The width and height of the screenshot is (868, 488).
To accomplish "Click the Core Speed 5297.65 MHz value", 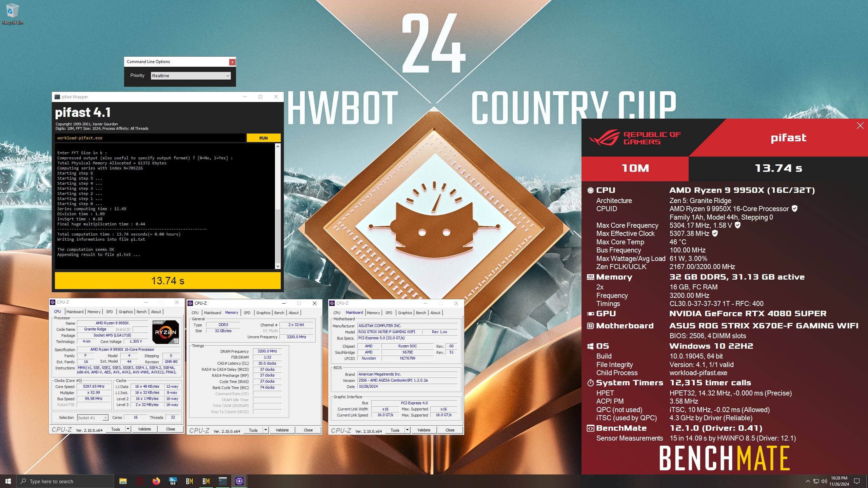I will click(94, 386).
